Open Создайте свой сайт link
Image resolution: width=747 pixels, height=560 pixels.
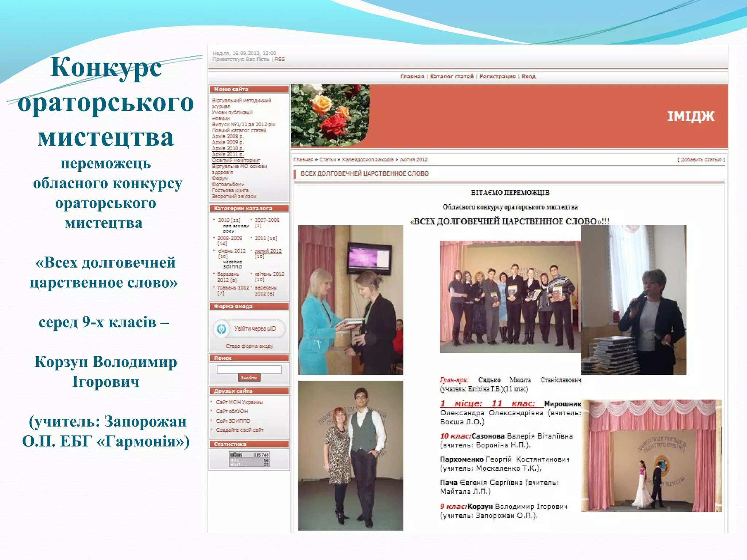point(240,430)
